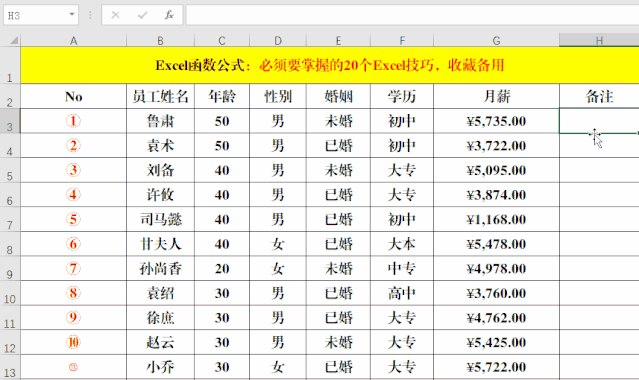Click the cancel (X) formula bar icon
This screenshot has height=380, width=639.
point(115,15)
